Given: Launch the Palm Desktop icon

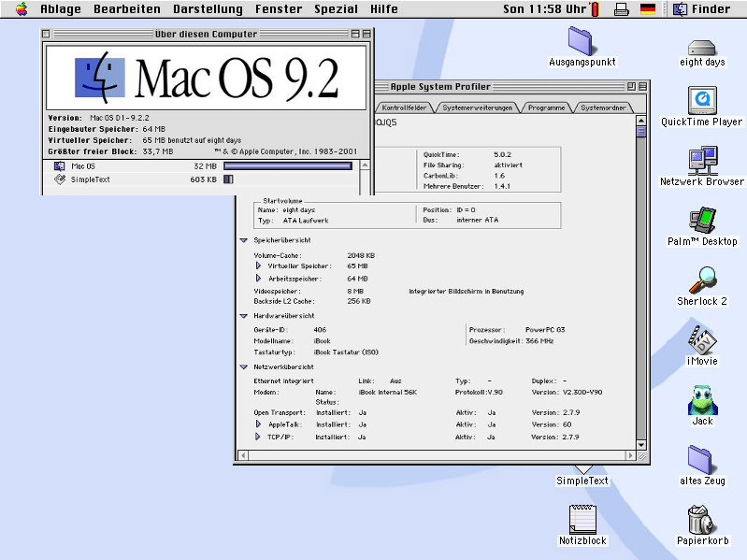Looking at the screenshot, I should point(701,221).
